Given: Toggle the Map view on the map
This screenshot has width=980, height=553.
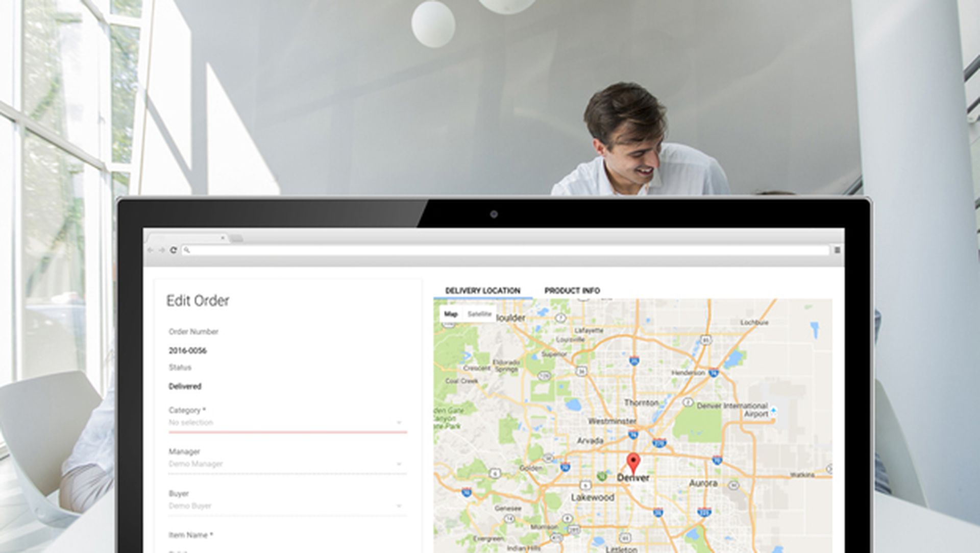Looking at the screenshot, I should (x=451, y=314).
